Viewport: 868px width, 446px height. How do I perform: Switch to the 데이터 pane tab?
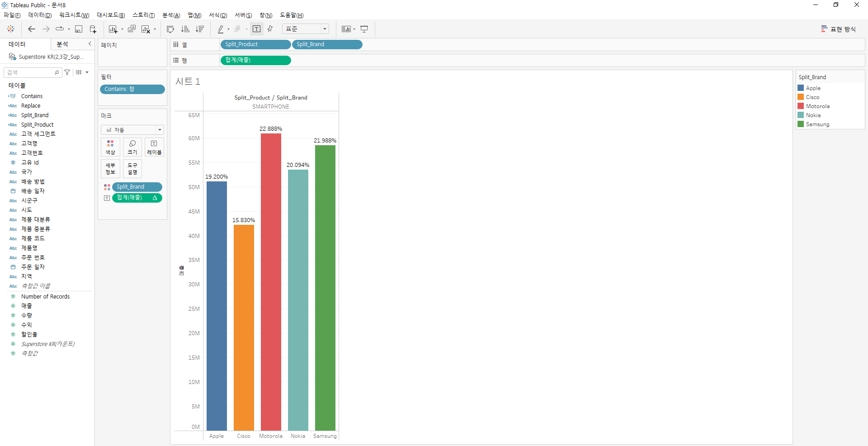click(17, 44)
